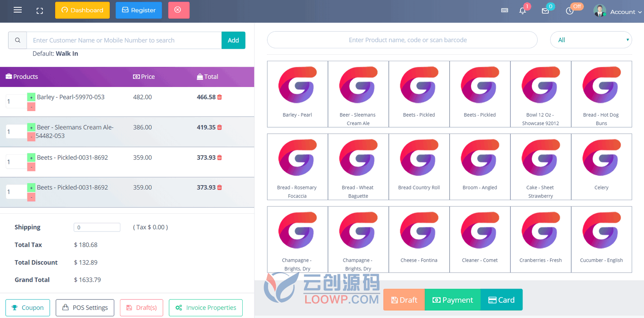
Task: Add Beer - Sleemans Cream Ale product tile
Action: coord(358,94)
